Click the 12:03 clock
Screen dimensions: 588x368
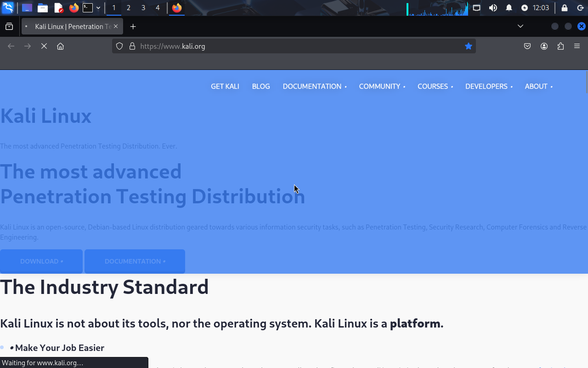coord(541,8)
